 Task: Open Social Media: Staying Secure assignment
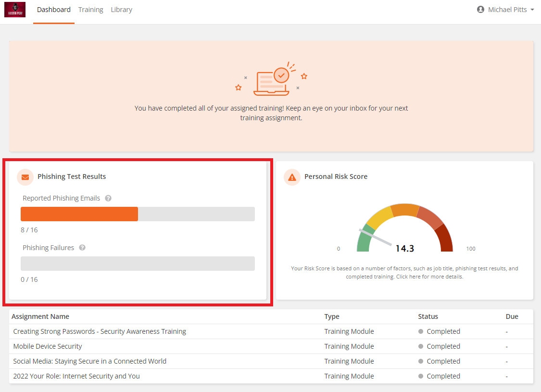(x=90, y=361)
